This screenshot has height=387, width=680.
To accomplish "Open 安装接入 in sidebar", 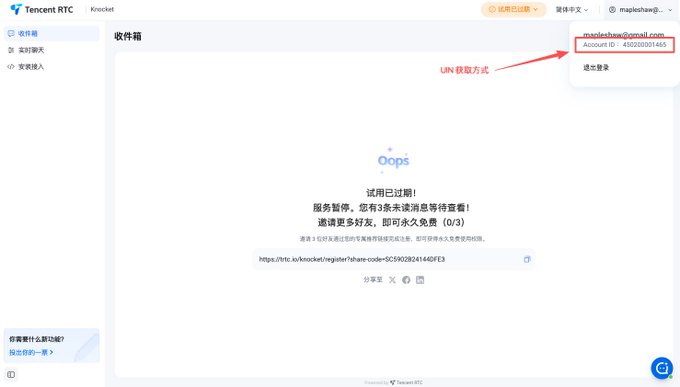I will [51, 66].
